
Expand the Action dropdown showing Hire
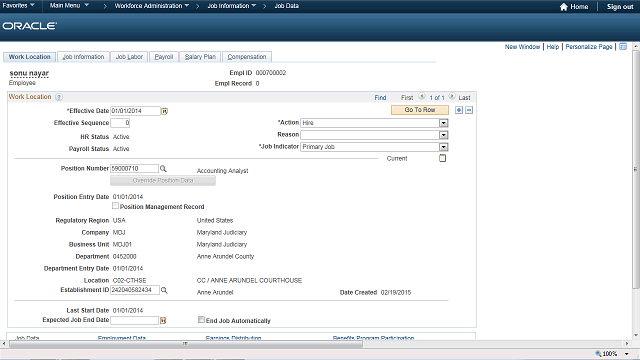444,123
